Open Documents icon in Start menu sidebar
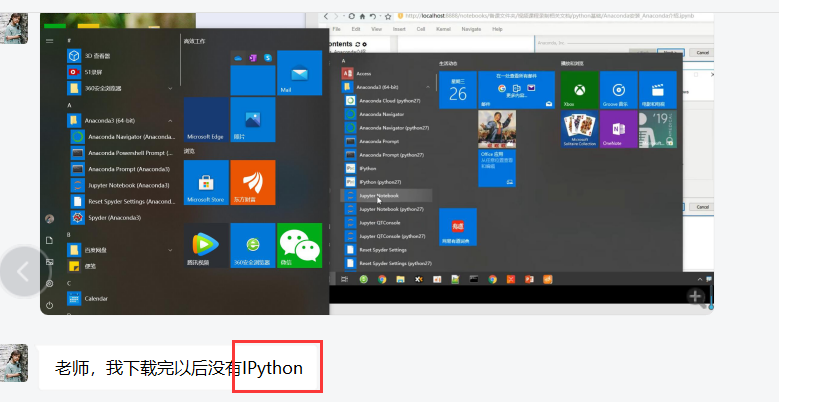 pos(49,240)
